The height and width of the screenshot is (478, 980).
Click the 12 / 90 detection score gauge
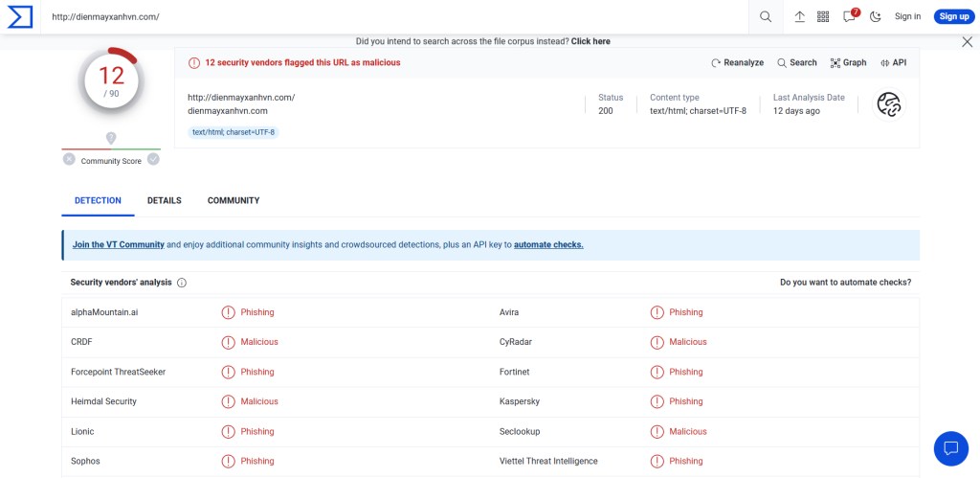pos(111,81)
